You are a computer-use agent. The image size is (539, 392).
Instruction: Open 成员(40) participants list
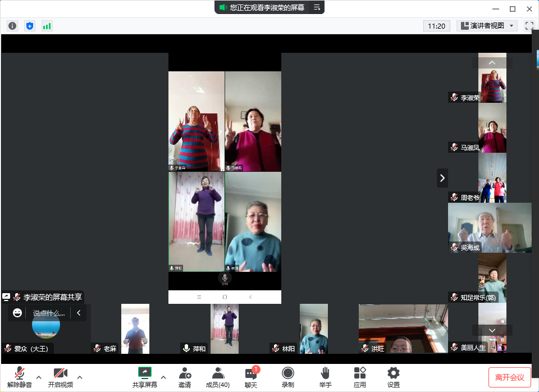[x=218, y=377]
